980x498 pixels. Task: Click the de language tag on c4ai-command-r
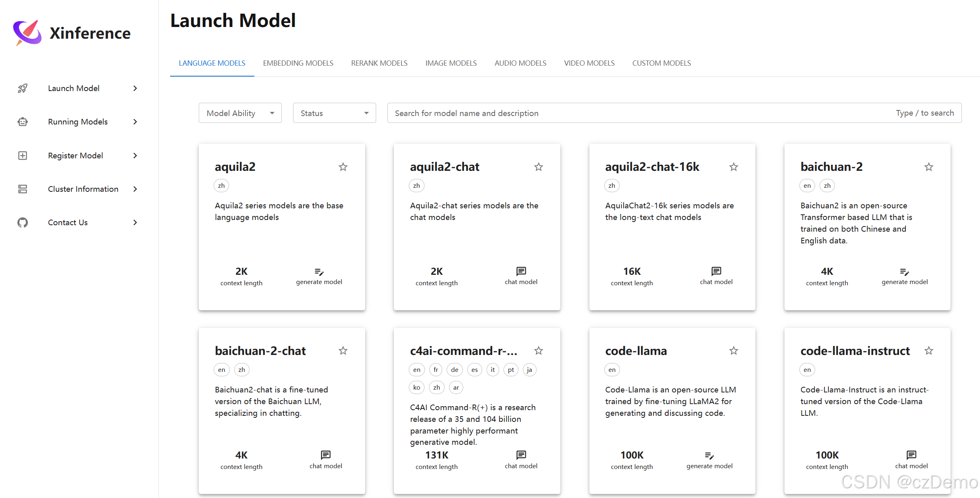click(455, 370)
